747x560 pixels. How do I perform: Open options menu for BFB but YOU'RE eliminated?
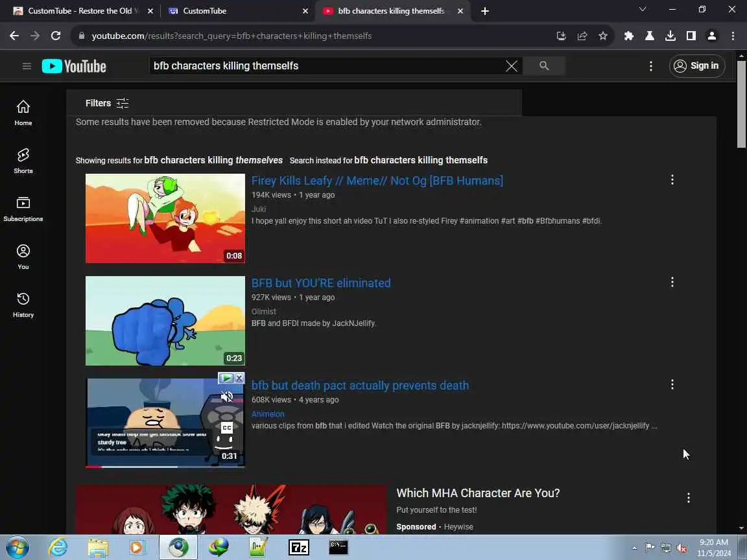tap(672, 282)
